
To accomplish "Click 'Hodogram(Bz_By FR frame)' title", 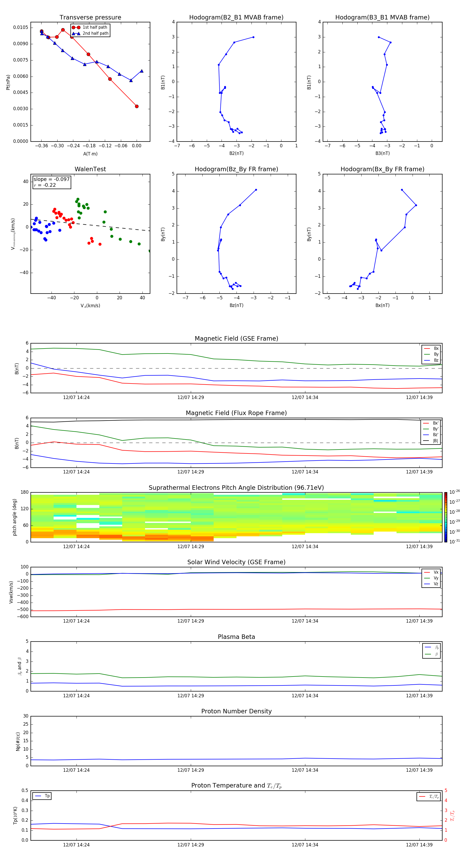I will pyautogui.click(x=236, y=169).
